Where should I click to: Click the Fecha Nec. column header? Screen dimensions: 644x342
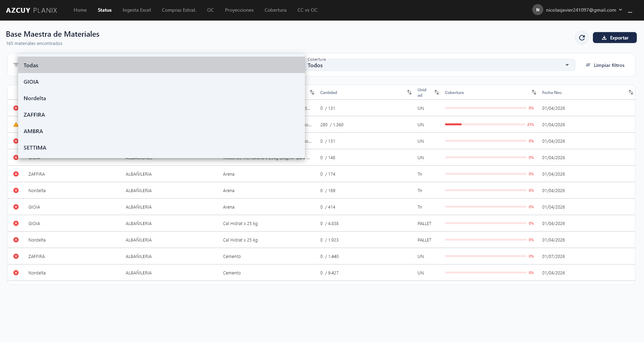coord(552,93)
